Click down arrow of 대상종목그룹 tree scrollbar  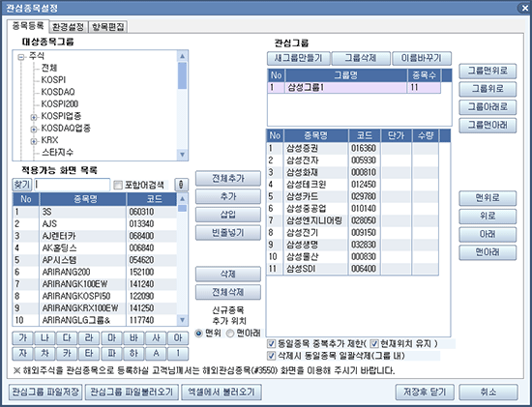tap(182, 155)
